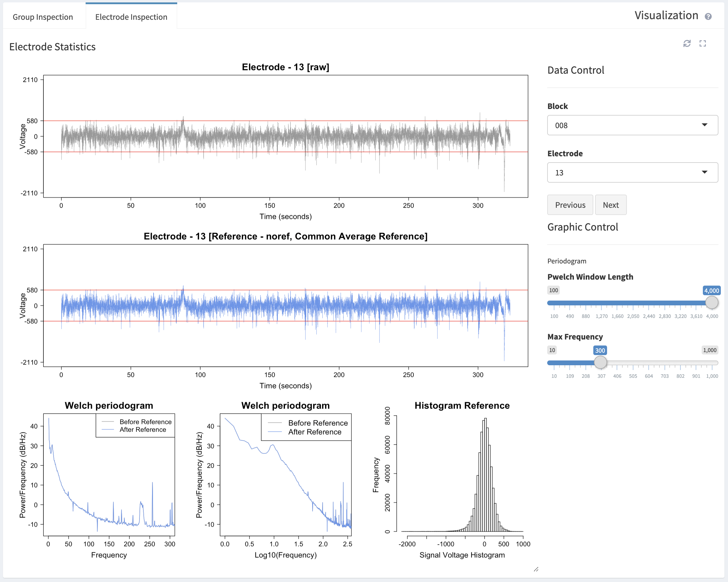Click the Pwelch Window Length slider handle
Screen dimensions: 728x582
(x=712, y=303)
